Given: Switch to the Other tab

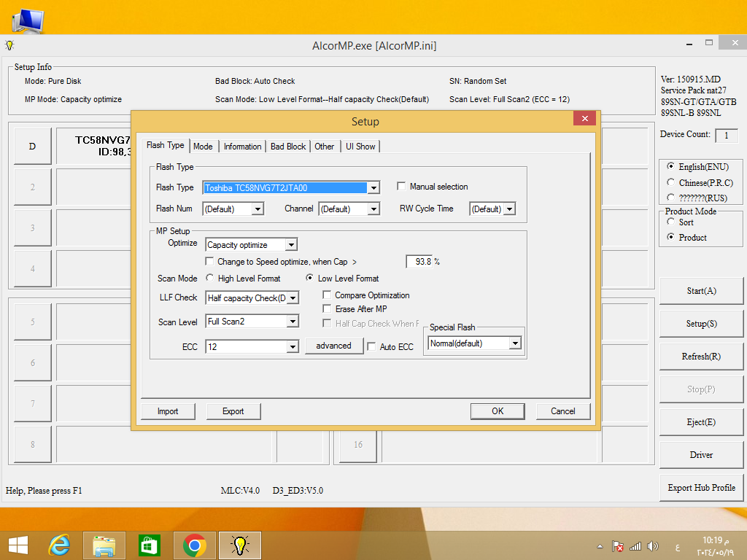Looking at the screenshot, I should [325, 146].
